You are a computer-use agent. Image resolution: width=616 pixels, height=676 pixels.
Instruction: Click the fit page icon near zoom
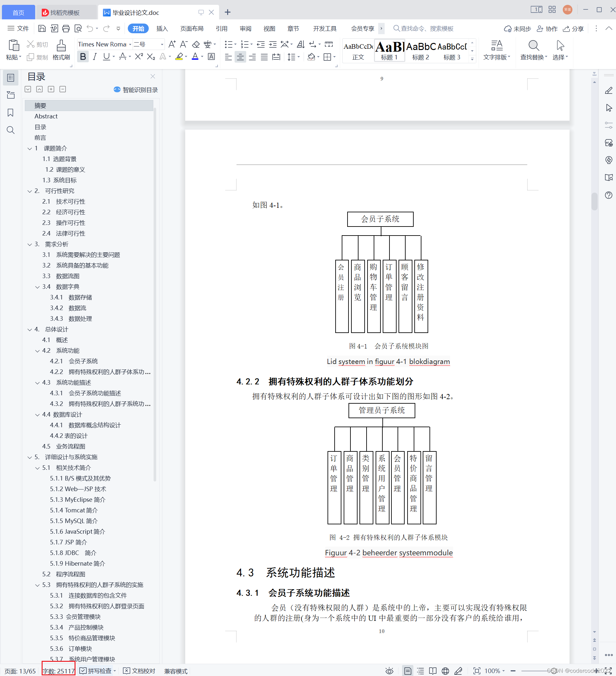pyautogui.click(x=477, y=671)
